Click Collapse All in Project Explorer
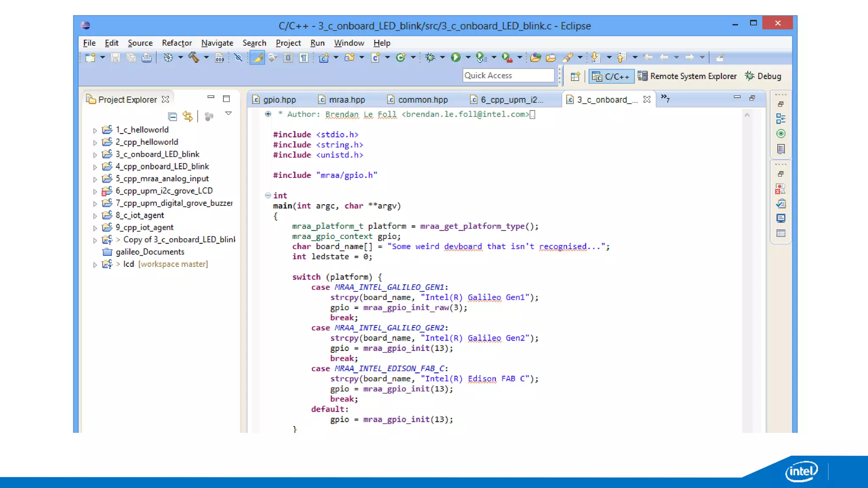Image resolution: width=868 pixels, height=488 pixels. coord(172,116)
